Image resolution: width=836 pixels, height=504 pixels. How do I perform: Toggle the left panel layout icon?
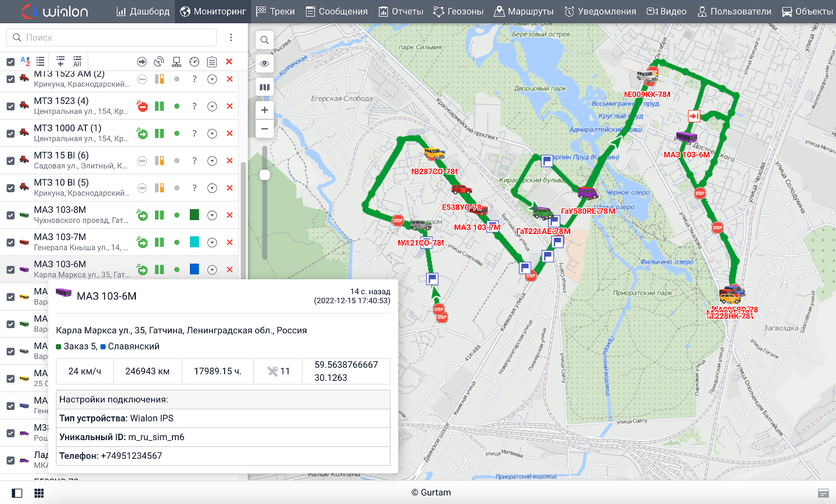tap(17, 493)
